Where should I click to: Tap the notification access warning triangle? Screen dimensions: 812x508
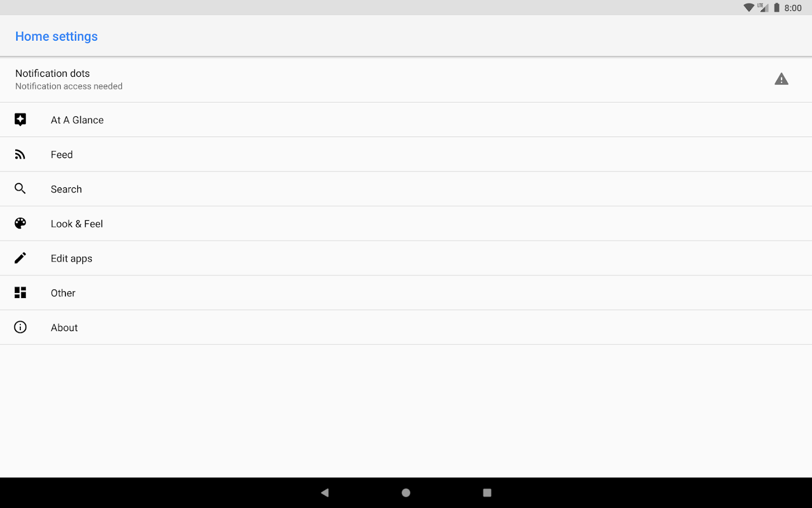781,79
